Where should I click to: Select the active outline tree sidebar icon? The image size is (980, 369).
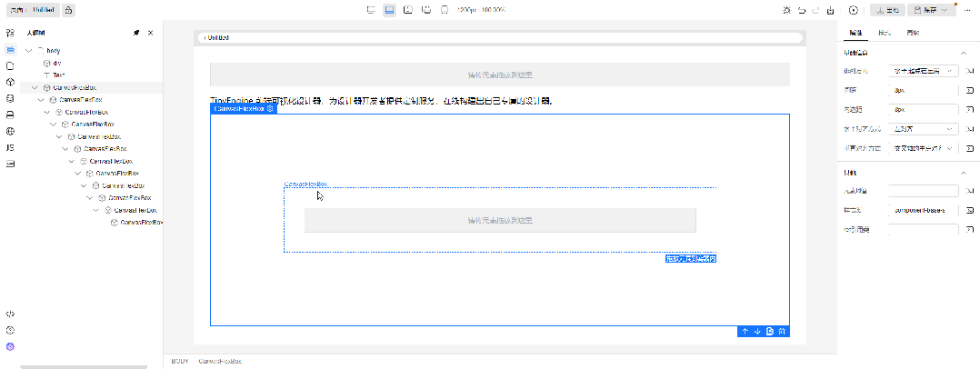point(10,50)
